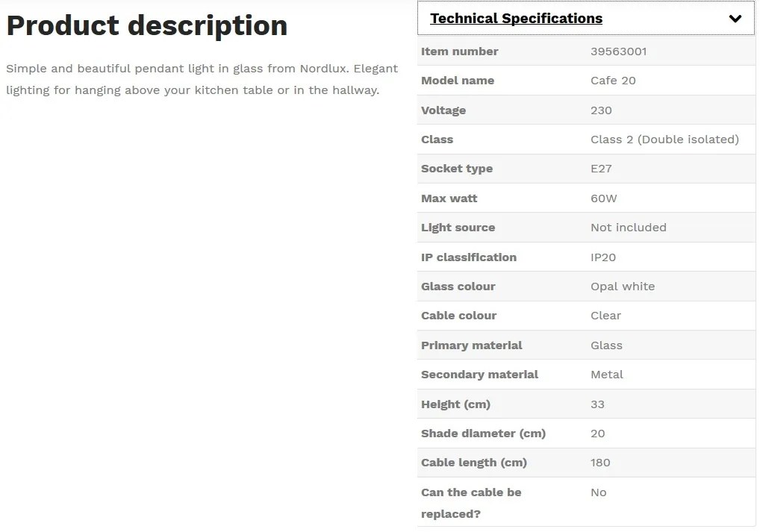Click the Voltage row label
The image size is (760, 532).
pyautogui.click(x=443, y=110)
